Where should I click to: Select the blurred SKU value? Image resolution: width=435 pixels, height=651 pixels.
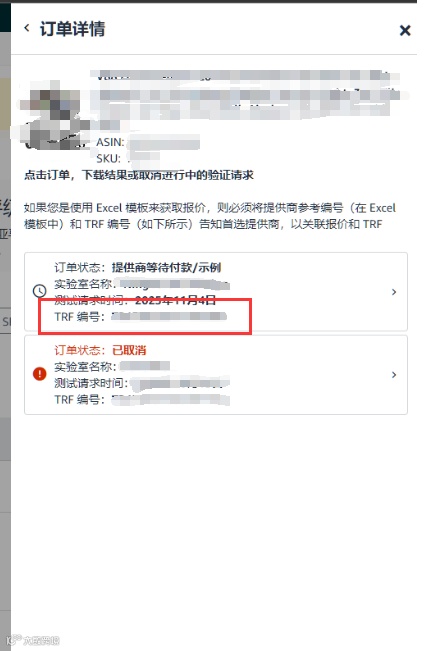(x=144, y=159)
